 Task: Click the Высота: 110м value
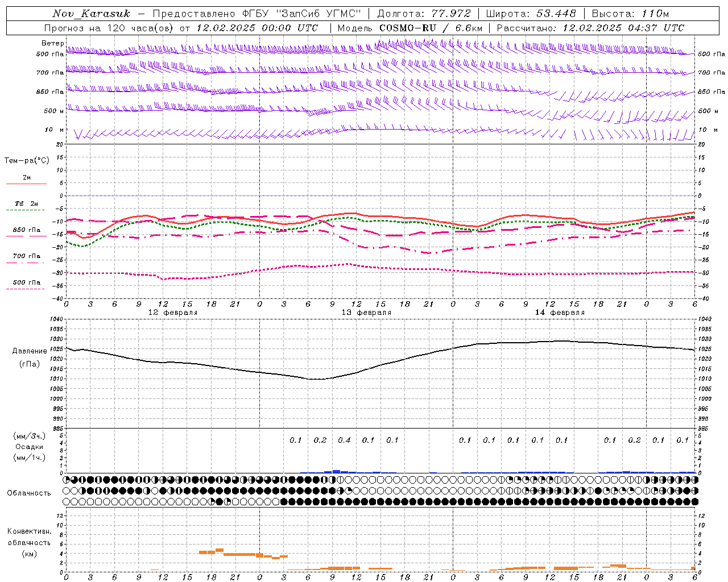(x=630, y=14)
